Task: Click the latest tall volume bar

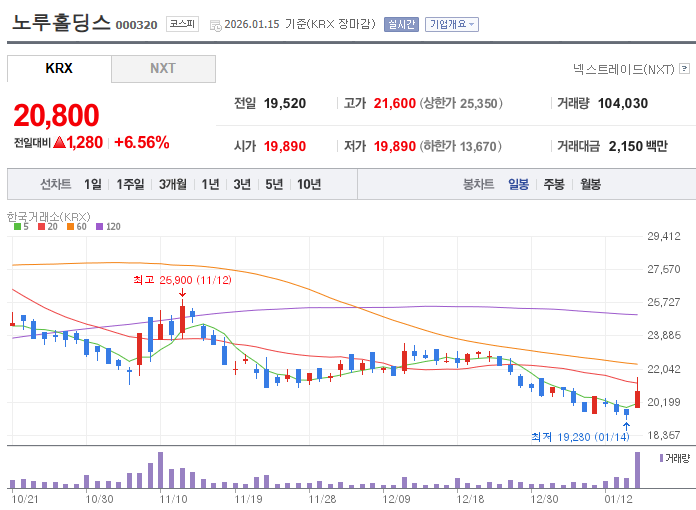Action: click(x=637, y=470)
